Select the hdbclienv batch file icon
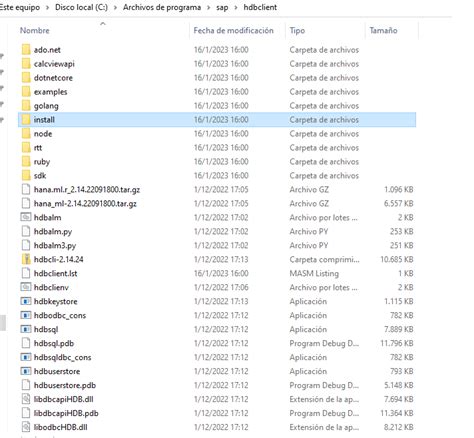The image size is (474, 438). (x=26, y=287)
